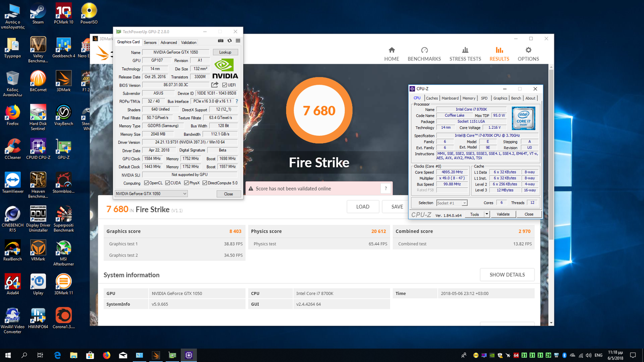Open the Caches tab in CPU-Z
This screenshot has width=644, height=362.
pyautogui.click(x=432, y=98)
